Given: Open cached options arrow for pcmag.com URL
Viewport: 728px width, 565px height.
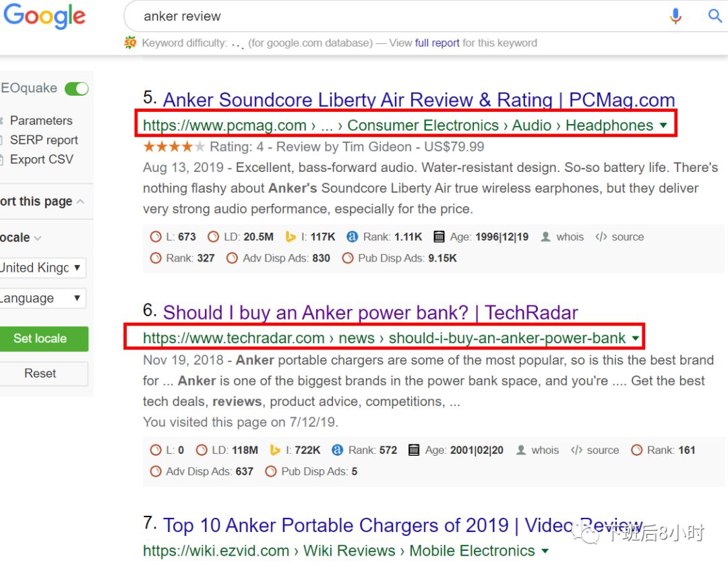Looking at the screenshot, I should pyautogui.click(x=663, y=125).
